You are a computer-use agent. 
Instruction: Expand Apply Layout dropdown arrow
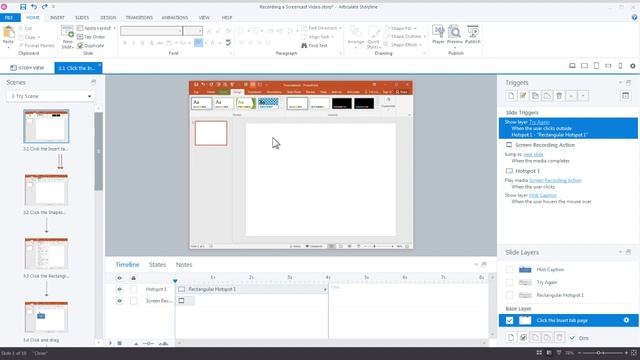[114, 28]
